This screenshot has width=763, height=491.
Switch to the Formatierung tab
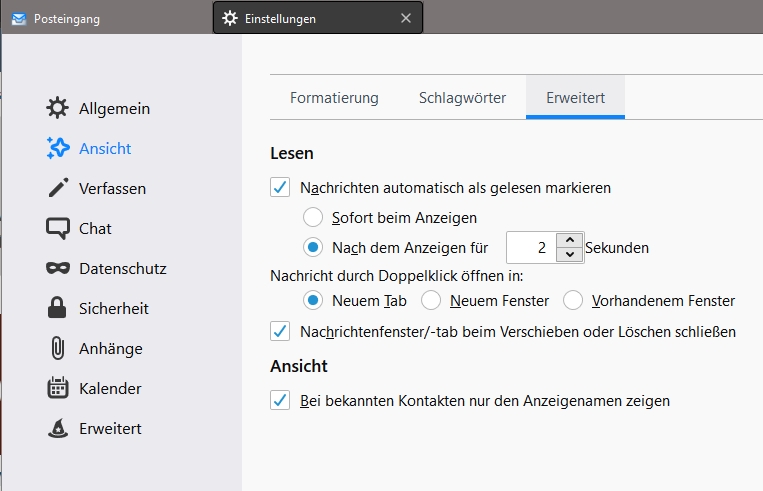[334, 98]
